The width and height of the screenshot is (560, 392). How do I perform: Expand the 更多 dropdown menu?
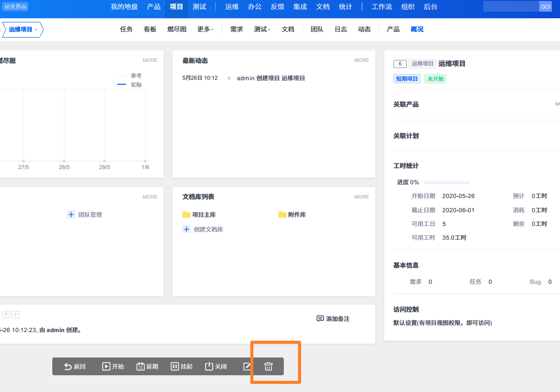click(x=205, y=29)
